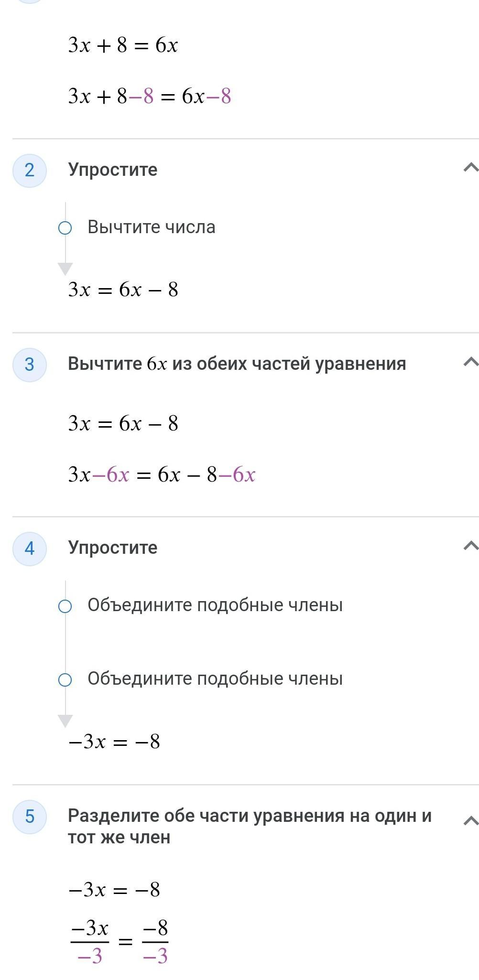This screenshot has height=980, width=479.
Task: Click the result equation −3x = −8 in step 4
Action: [114, 742]
